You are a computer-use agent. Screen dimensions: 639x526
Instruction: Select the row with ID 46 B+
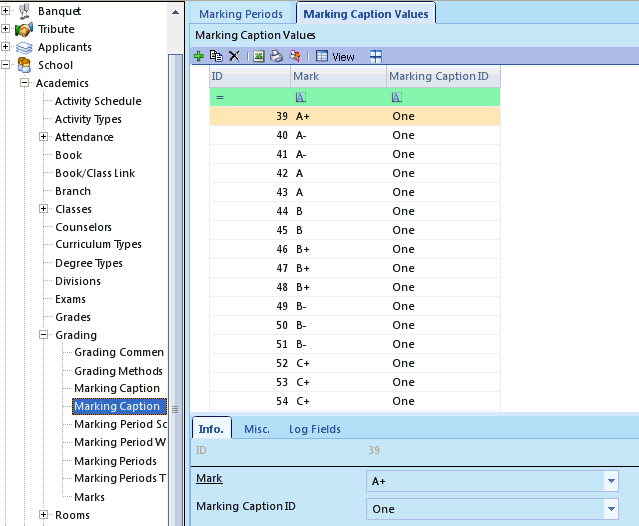[x=355, y=249]
